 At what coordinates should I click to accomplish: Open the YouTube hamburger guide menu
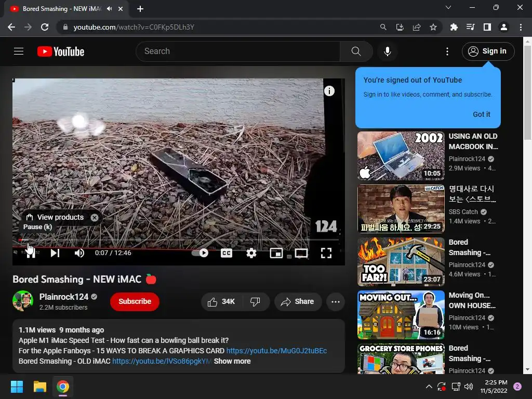coord(19,51)
